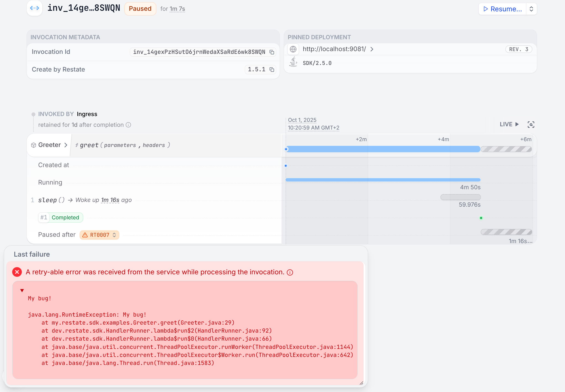This screenshot has width=565, height=392.
Task: Click retention info icon
Action: click(x=128, y=125)
